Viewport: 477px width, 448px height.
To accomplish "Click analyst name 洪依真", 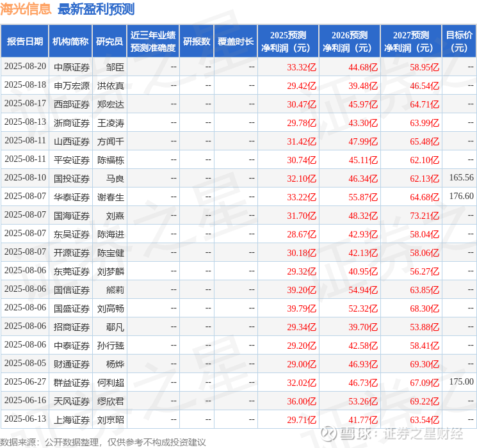I will point(111,86).
